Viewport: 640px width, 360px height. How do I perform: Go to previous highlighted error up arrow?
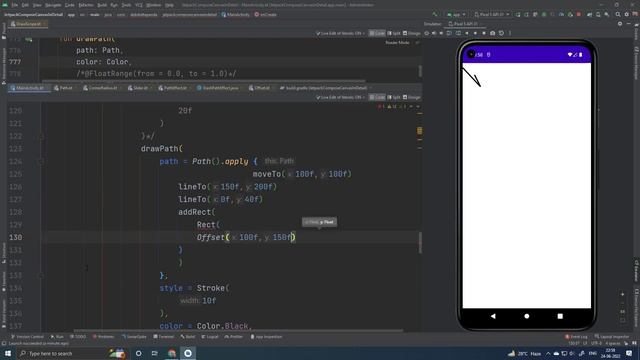(x=411, y=107)
